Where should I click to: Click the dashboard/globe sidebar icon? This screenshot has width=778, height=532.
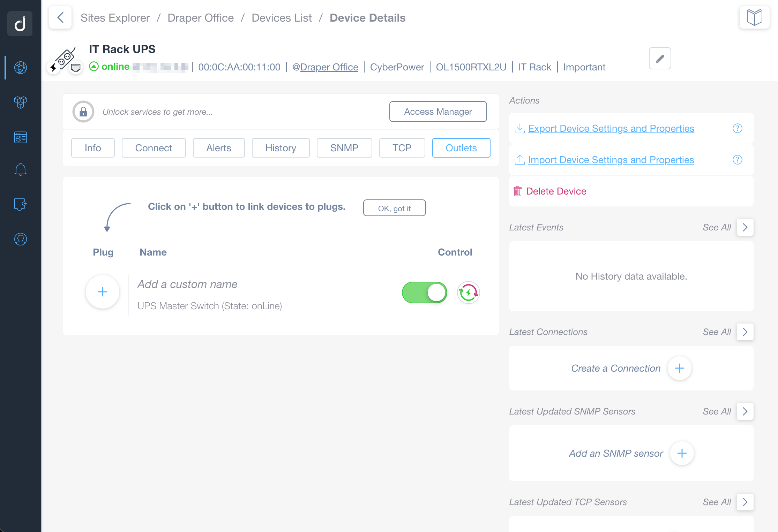21,67
